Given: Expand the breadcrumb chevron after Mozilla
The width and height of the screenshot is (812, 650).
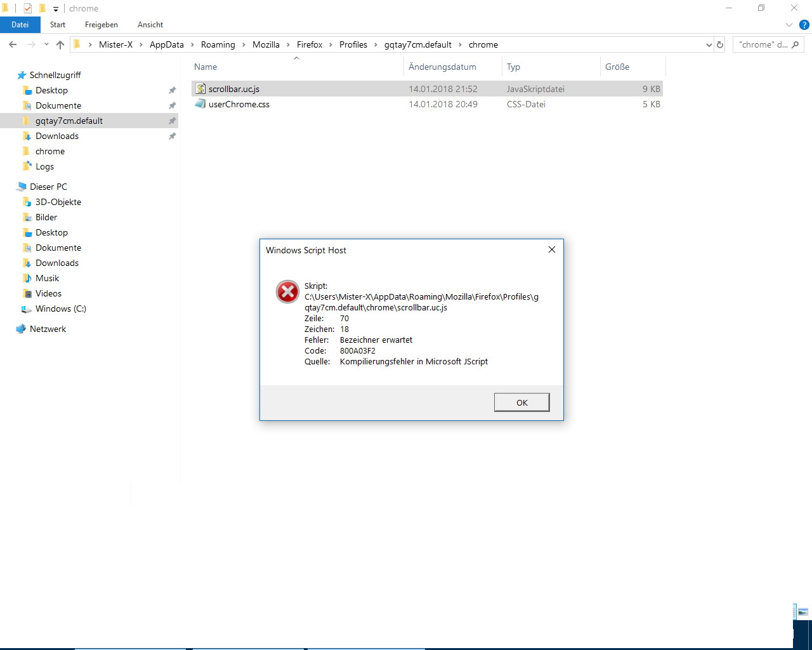Looking at the screenshot, I should pyautogui.click(x=288, y=44).
